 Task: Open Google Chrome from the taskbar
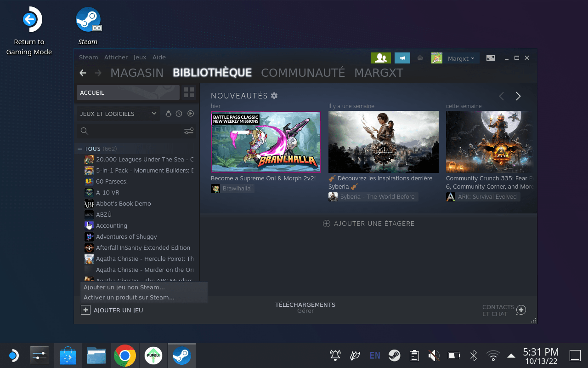(x=125, y=356)
